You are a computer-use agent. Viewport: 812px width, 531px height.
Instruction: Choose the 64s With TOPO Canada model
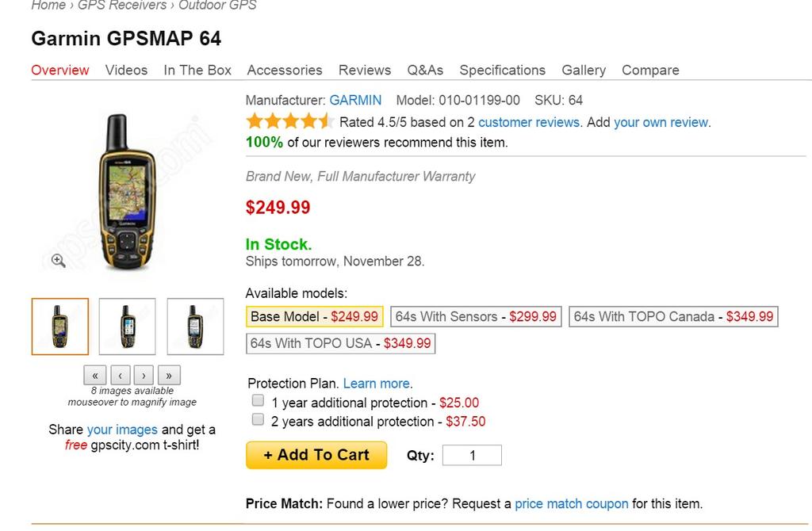pyautogui.click(x=673, y=317)
